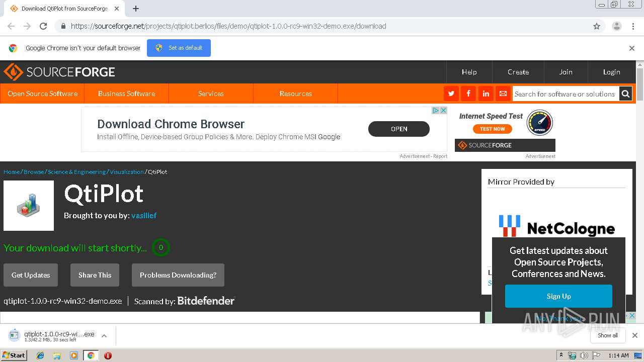Click Browse breadcrumb link
This screenshot has height=362, width=644.
coord(34,172)
